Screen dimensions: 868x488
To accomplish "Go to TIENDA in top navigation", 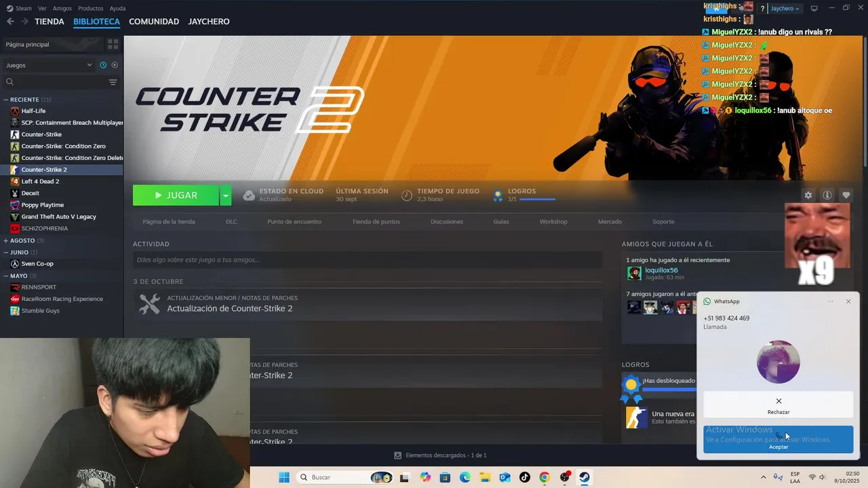I will point(50,22).
